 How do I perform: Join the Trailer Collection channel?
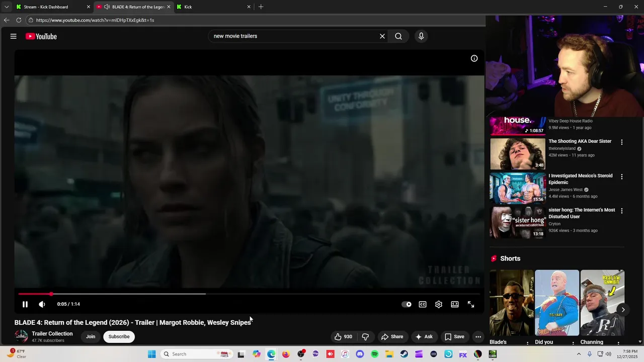coord(91,337)
